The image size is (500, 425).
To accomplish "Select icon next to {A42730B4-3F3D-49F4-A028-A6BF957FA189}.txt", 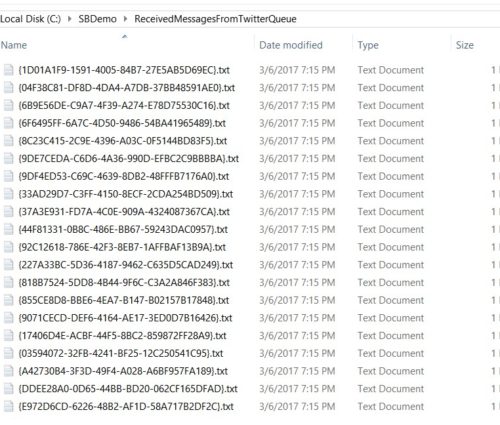I will click(x=8, y=371).
